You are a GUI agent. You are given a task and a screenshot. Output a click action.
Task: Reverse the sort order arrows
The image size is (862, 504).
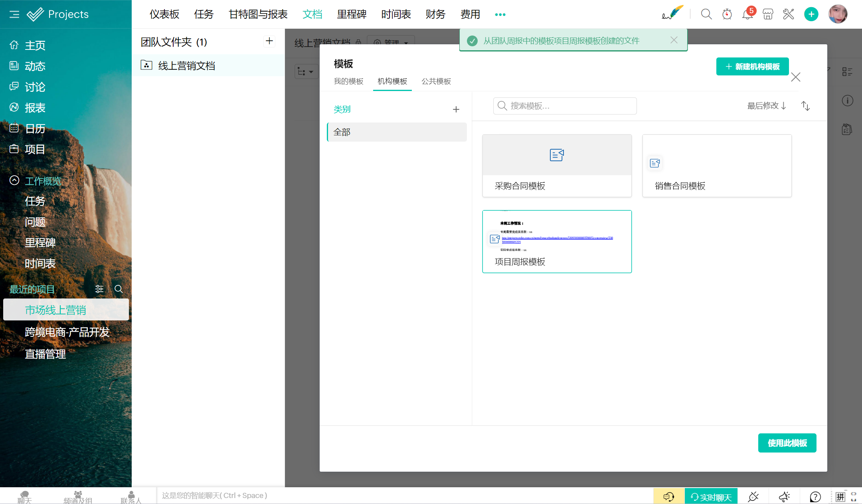click(805, 106)
